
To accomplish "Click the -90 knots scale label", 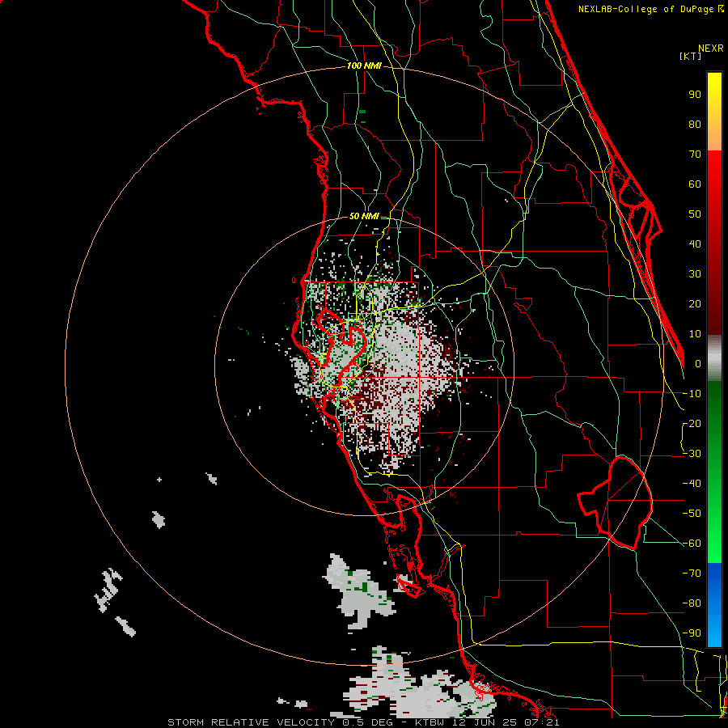I will [692, 633].
